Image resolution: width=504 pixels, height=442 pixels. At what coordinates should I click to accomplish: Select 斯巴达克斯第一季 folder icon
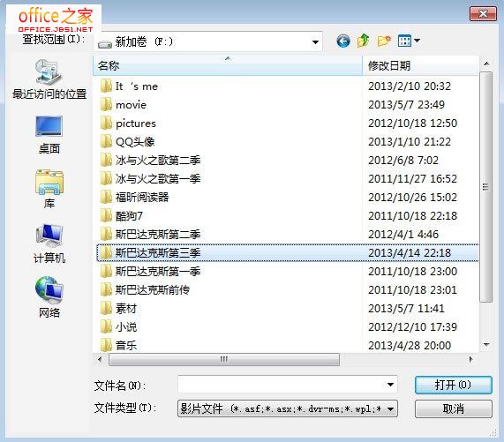(106, 272)
